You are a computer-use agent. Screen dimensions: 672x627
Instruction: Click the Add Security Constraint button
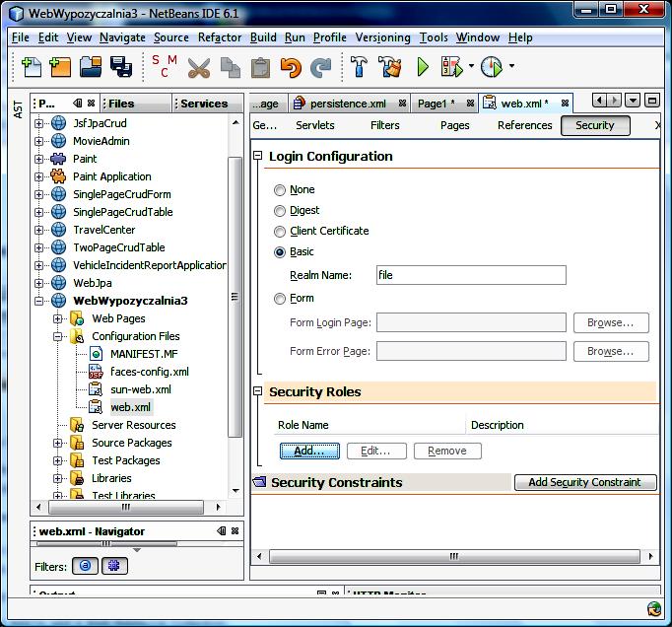click(585, 482)
